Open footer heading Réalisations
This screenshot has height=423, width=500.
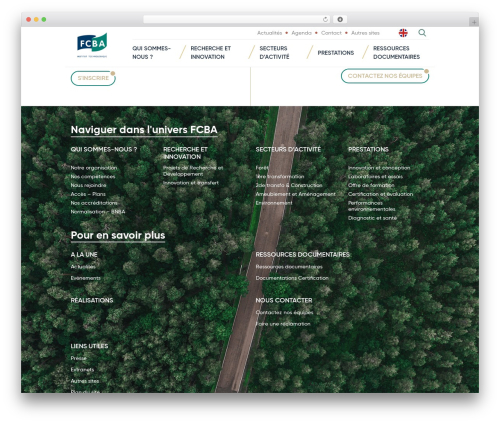[92, 300]
